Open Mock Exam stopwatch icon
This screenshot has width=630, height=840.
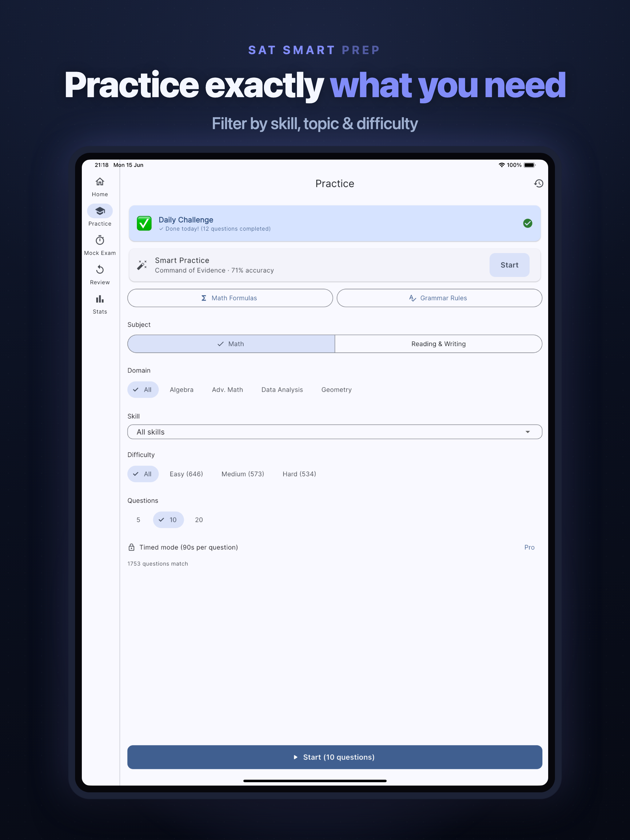pos(100,240)
